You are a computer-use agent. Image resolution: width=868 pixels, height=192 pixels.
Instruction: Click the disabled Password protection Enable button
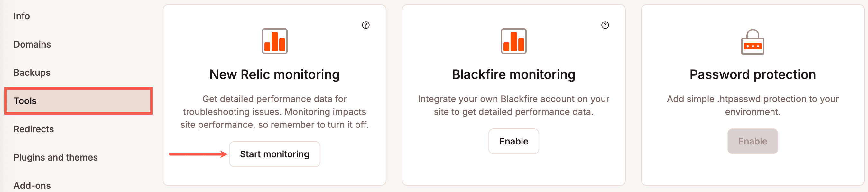[x=753, y=141]
